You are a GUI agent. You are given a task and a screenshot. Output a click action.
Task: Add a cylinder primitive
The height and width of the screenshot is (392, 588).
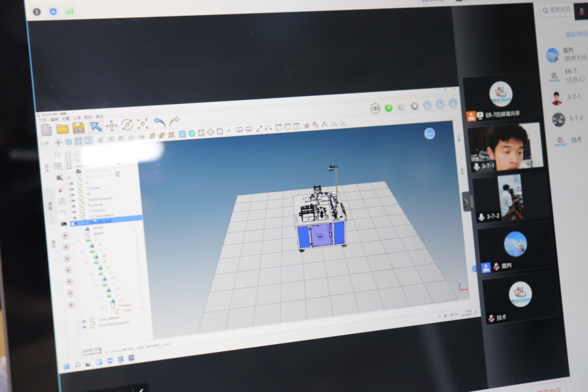220,131
